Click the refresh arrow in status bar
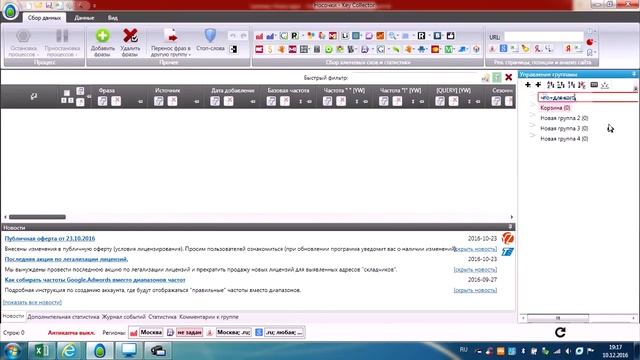The image size is (640, 360). click(x=560, y=332)
